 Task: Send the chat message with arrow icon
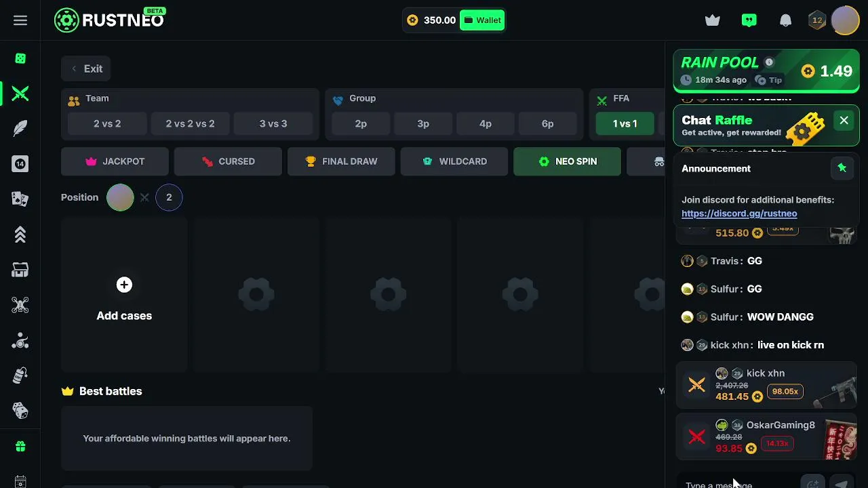842,484
